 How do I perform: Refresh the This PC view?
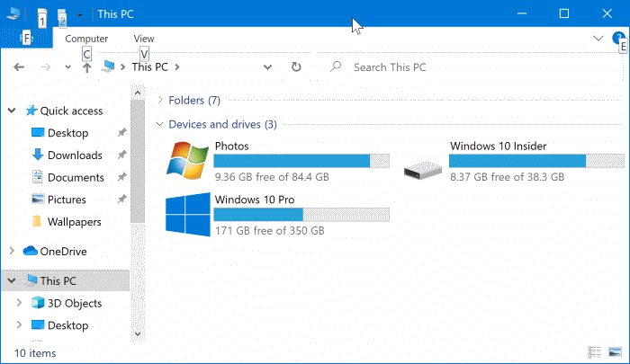[x=296, y=67]
